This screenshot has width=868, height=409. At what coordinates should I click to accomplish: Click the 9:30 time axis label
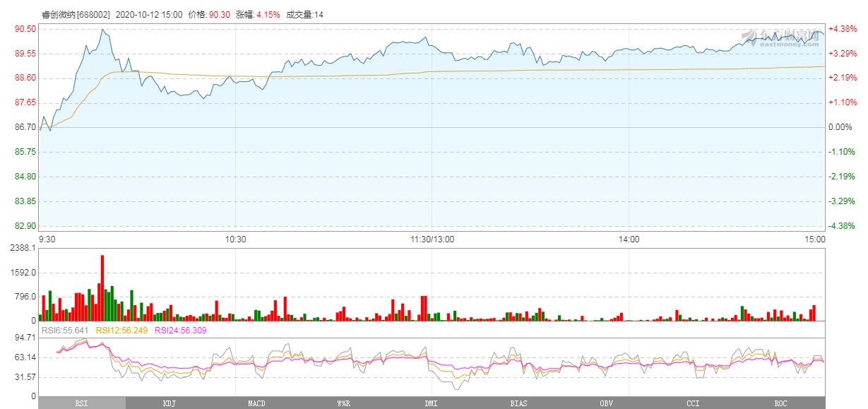[47, 239]
